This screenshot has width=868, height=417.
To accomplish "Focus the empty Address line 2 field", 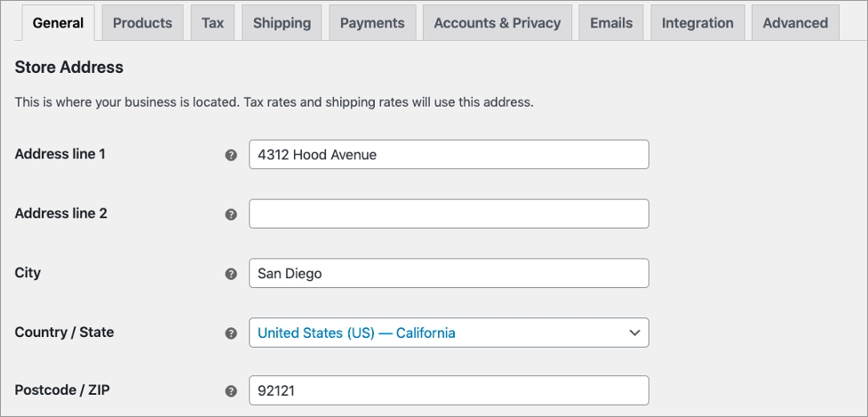I will (x=448, y=214).
